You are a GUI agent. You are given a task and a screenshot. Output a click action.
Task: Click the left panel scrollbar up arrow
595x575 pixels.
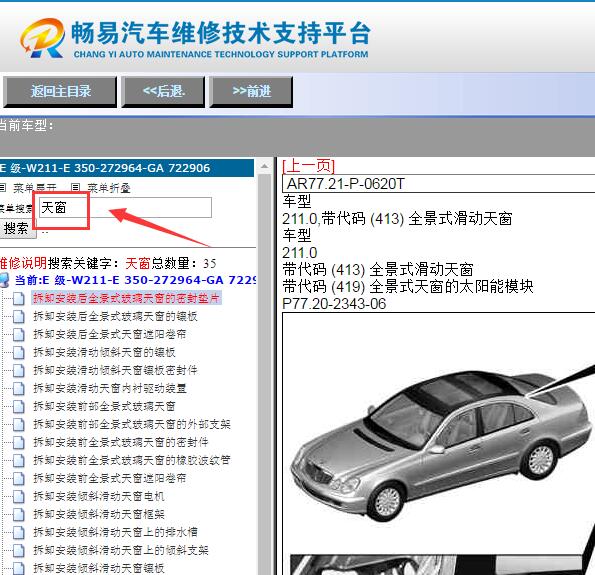[x=264, y=166]
